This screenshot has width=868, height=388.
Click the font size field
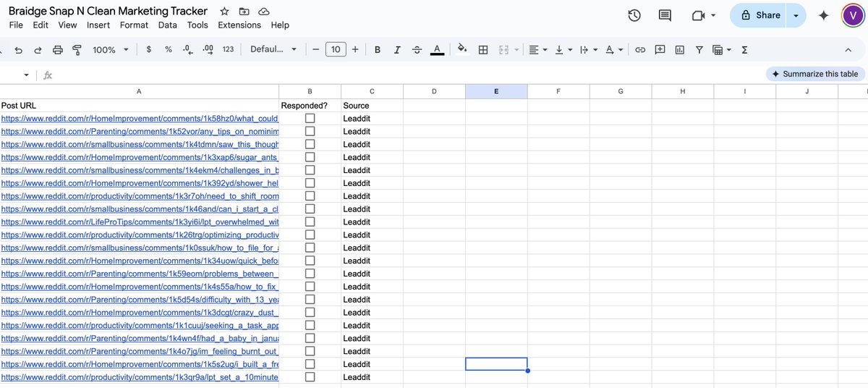(336, 50)
